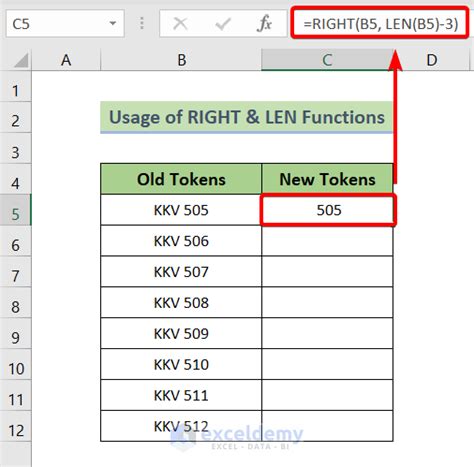Click the title cell Usage of RIGHT & LEN Functions
The image size is (474, 467).
(247, 117)
